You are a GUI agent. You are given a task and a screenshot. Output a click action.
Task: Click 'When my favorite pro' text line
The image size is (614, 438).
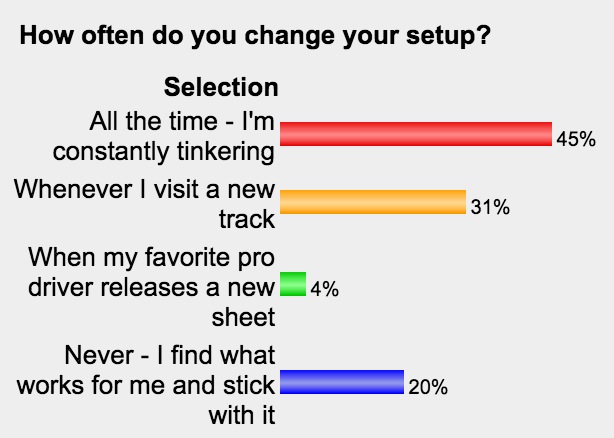coord(152,258)
